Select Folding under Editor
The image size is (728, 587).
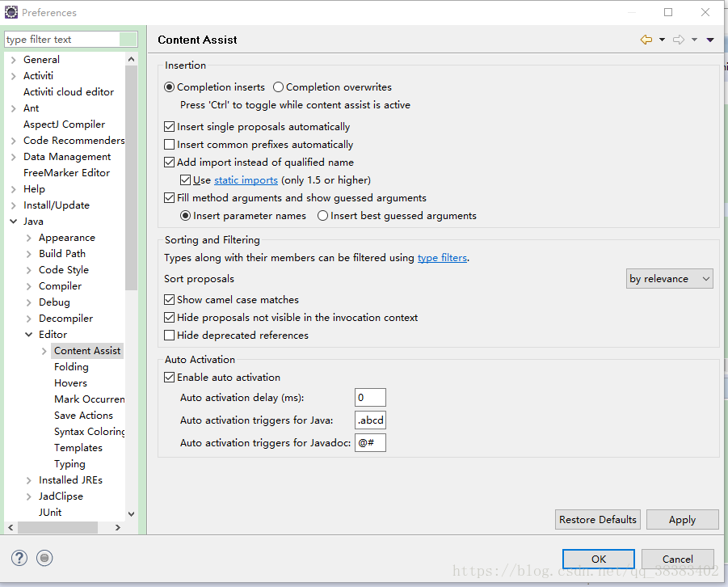71,367
